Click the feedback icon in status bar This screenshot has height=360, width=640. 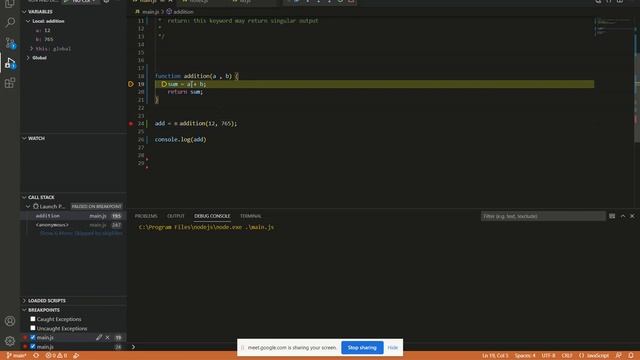tap(619, 356)
